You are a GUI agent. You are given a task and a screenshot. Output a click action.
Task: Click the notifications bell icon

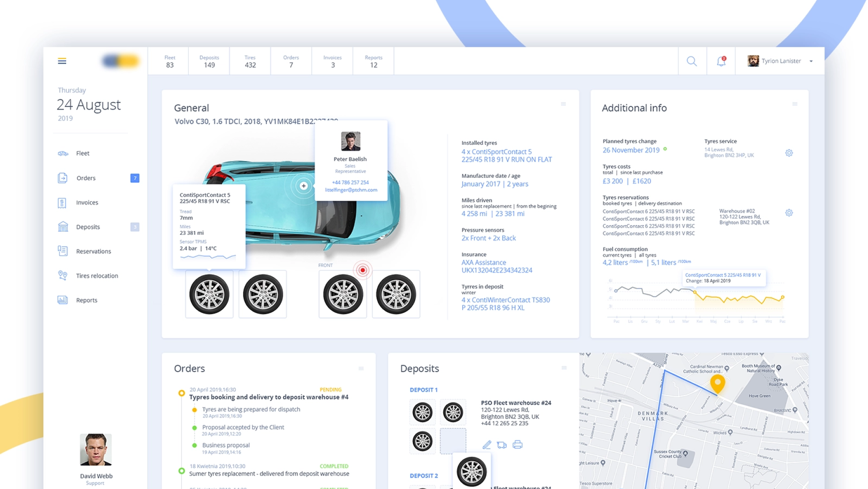(721, 60)
